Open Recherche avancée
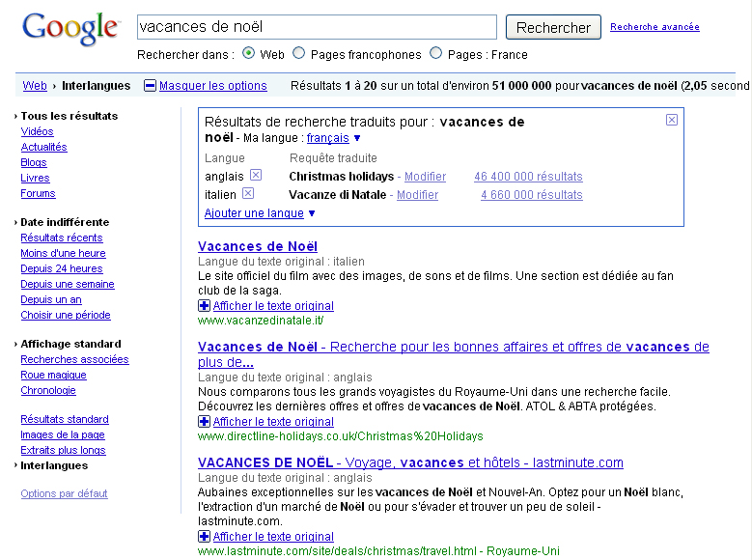The height and width of the screenshot is (560, 752). tap(655, 27)
